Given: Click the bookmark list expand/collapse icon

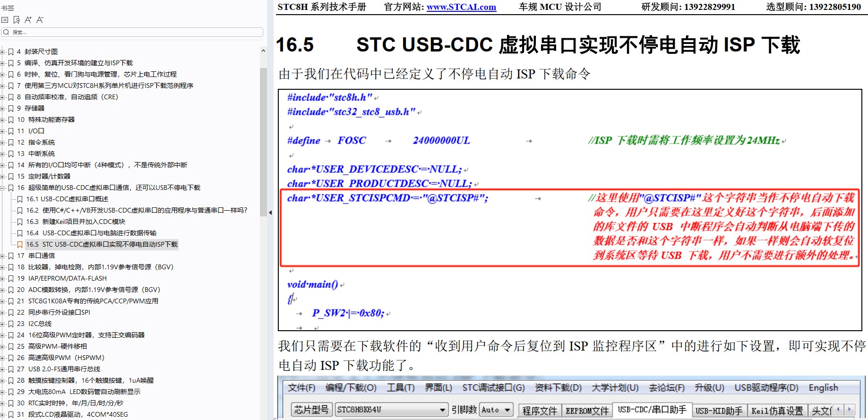Looking at the screenshot, I should coord(5,20).
